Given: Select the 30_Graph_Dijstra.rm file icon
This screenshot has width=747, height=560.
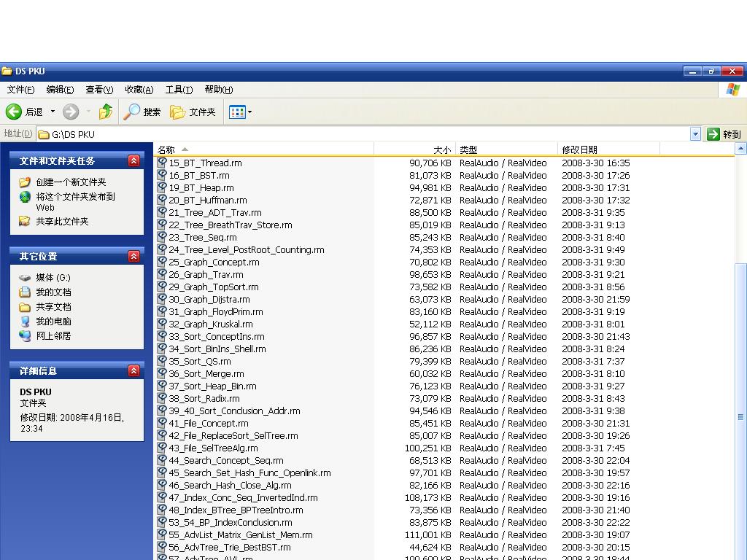Looking at the screenshot, I should 162,299.
